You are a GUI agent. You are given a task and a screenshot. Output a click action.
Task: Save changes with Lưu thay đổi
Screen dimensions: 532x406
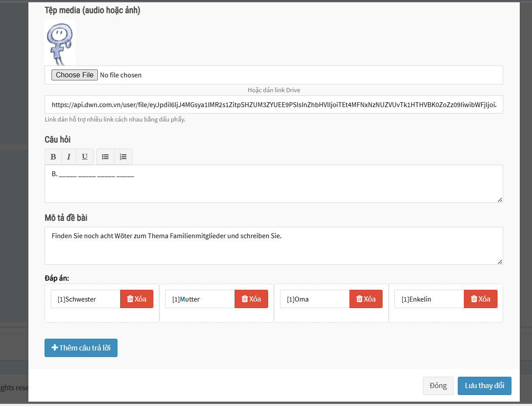(484, 386)
